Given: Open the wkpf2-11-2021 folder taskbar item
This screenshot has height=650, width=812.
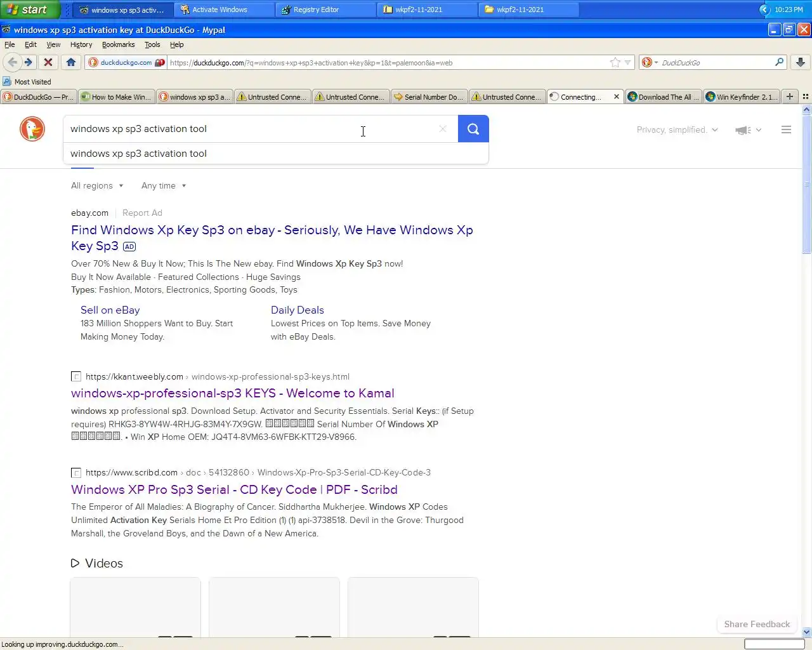Looking at the screenshot, I should [528, 10].
